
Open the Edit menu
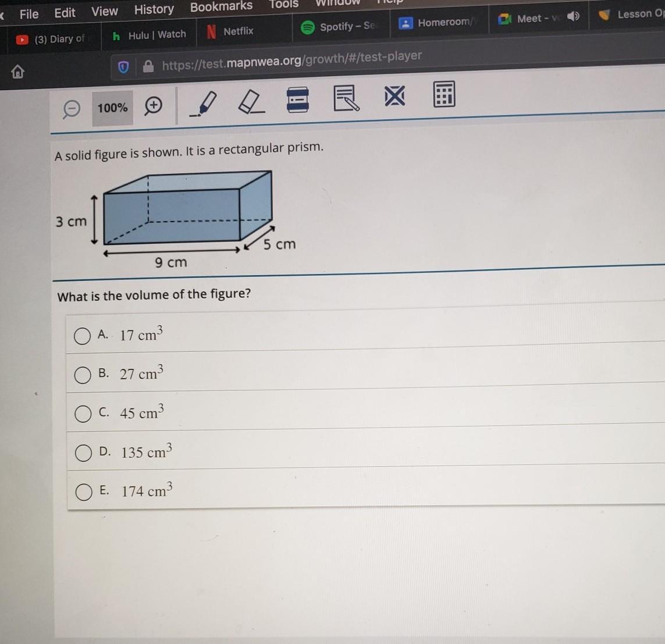coord(65,13)
